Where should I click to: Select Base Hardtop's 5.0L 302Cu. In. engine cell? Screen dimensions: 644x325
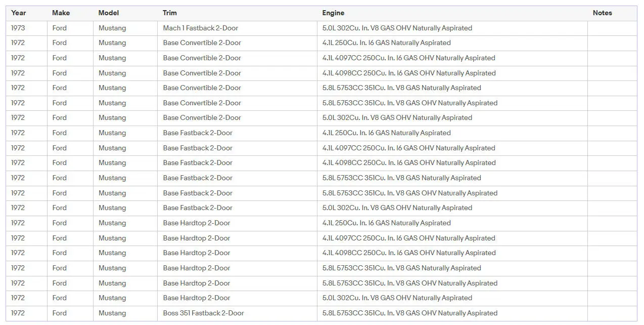point(452,298)
